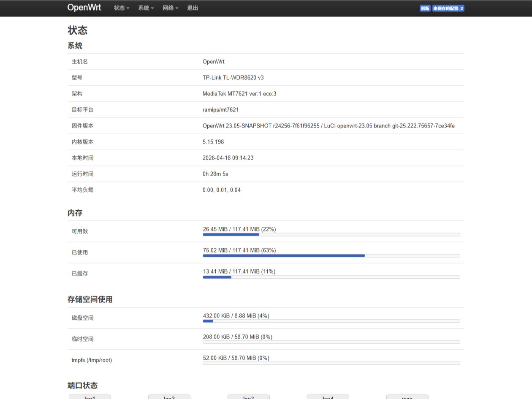The height and width of the screenshot is (399, 532).
Task: Click load average 0.00, 0.01, 0.04
Action: (222, 190)
